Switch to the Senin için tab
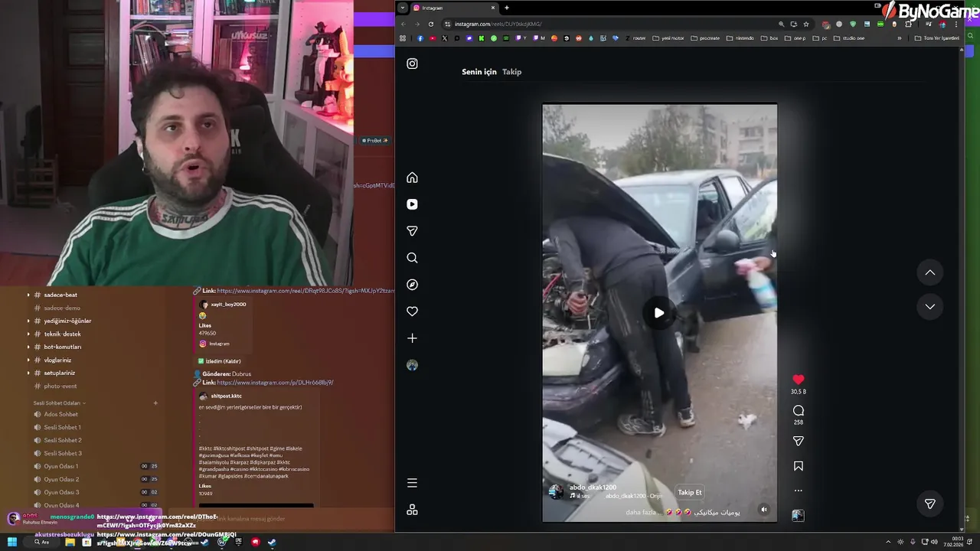Screen dimensions: 980x551 tap(479, 72)
